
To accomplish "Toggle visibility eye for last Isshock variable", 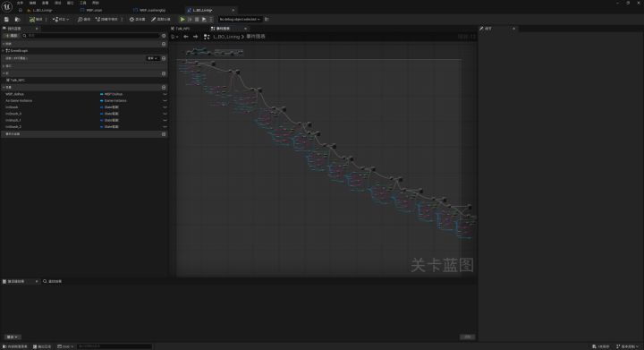I will coord(165,127).
